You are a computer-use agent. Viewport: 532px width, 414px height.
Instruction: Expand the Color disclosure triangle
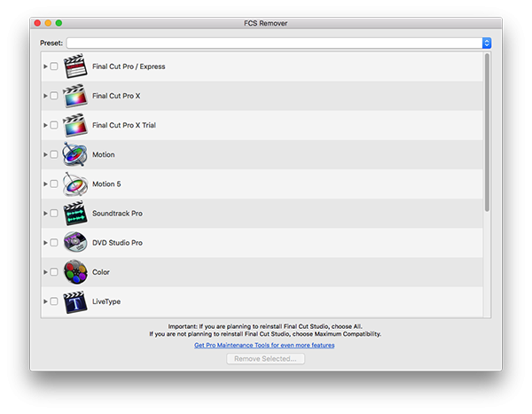click(x=45, y=272)
